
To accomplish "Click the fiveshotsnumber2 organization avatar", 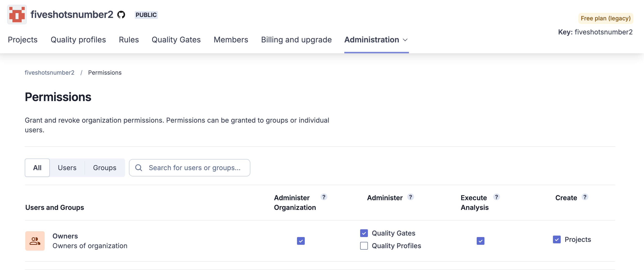I will click(17, 15).
